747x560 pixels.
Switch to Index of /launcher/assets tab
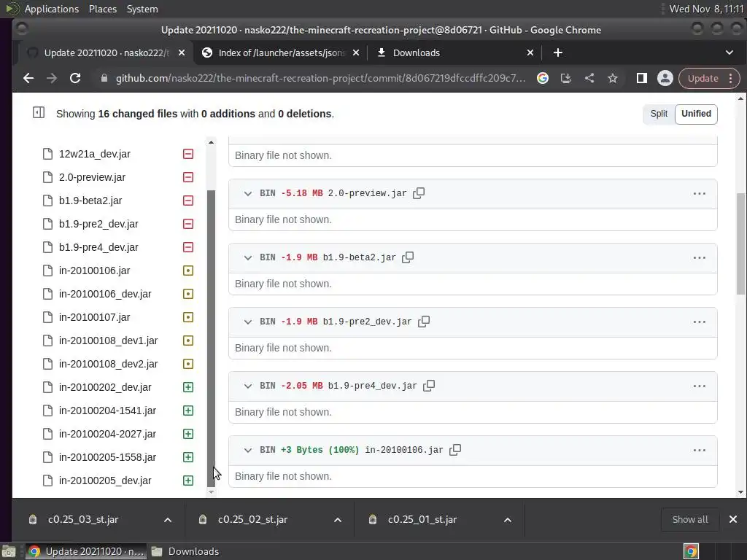281,52
